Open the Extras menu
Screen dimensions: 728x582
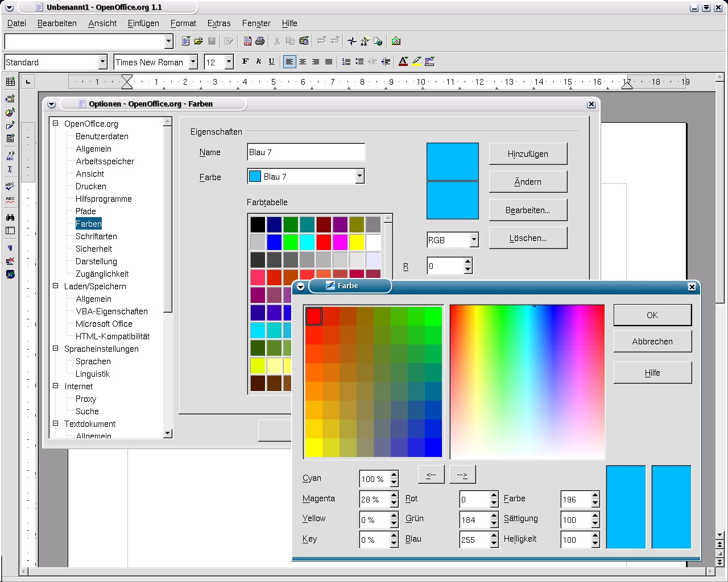(218, 23)
